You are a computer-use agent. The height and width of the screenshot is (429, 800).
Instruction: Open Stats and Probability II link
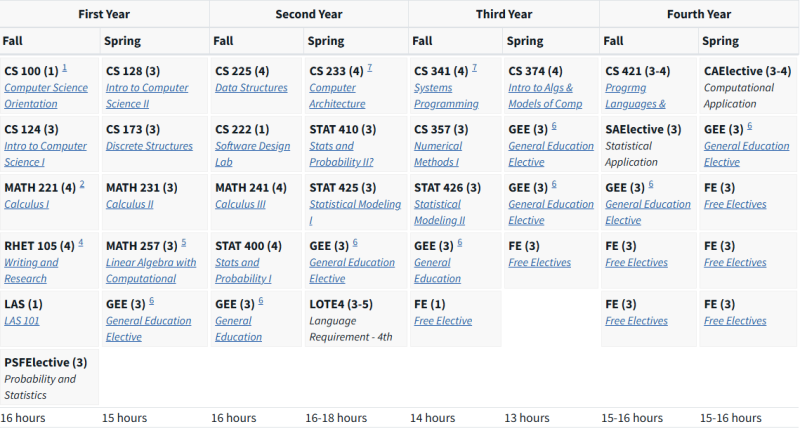pyautogui.click(x=341, y=154)
